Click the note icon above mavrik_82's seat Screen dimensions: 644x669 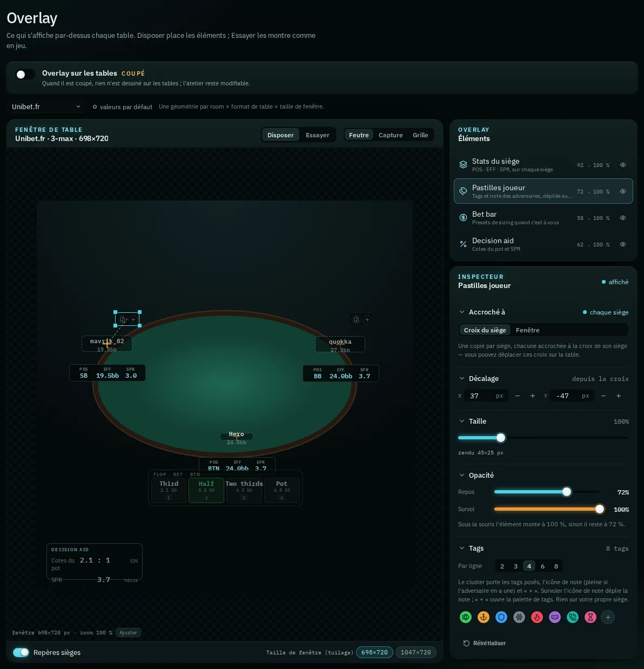click(x=122, y=319)
